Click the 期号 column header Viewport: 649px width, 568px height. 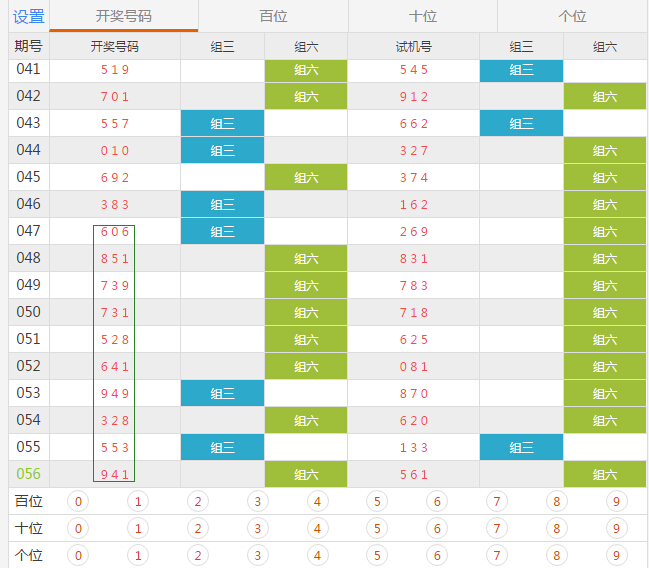tap(28, 46)
